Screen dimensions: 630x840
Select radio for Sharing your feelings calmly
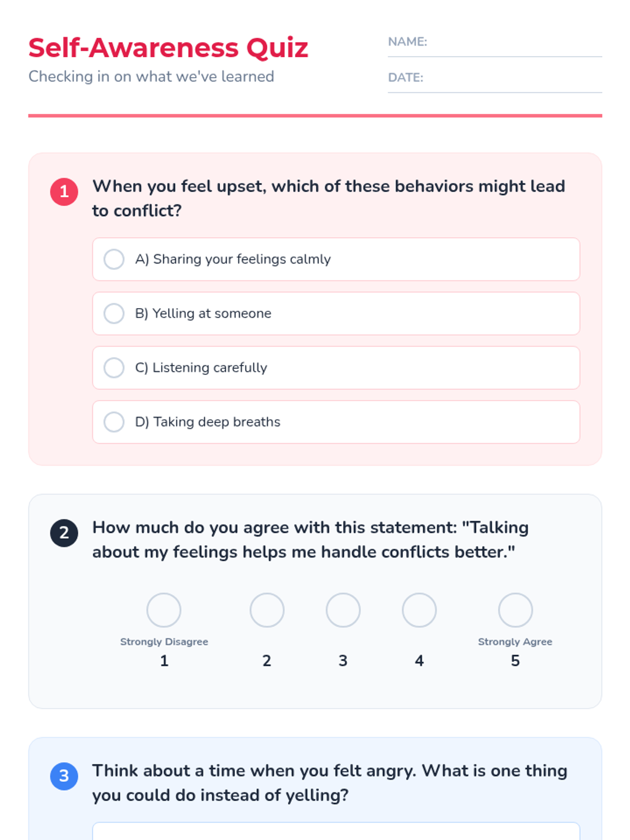coord(114,259)
